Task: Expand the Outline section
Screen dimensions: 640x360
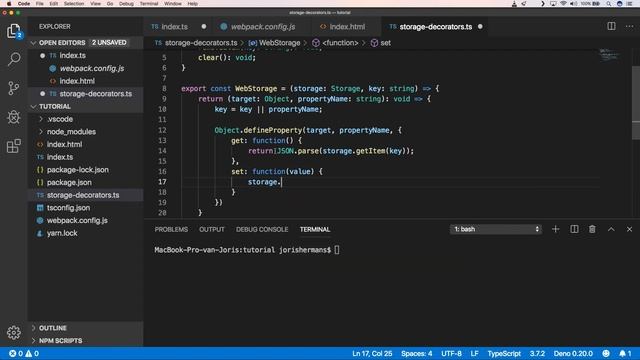Action: 53,328
